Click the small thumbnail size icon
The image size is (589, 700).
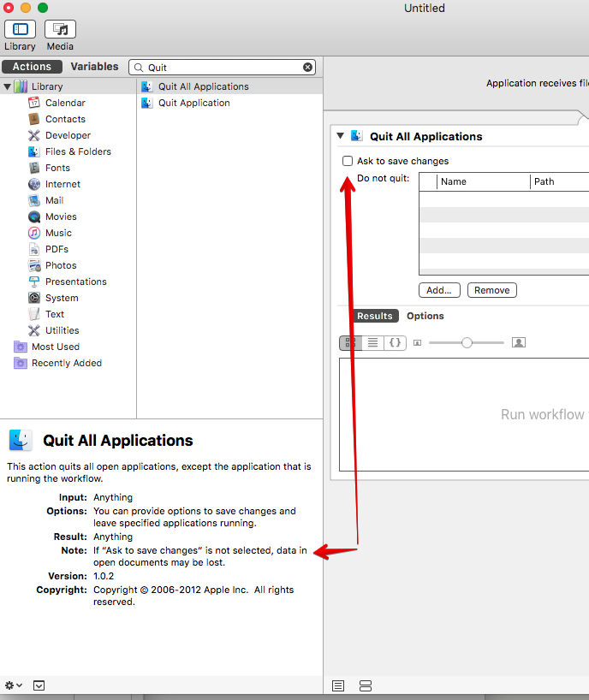click(x=418, y=343)
